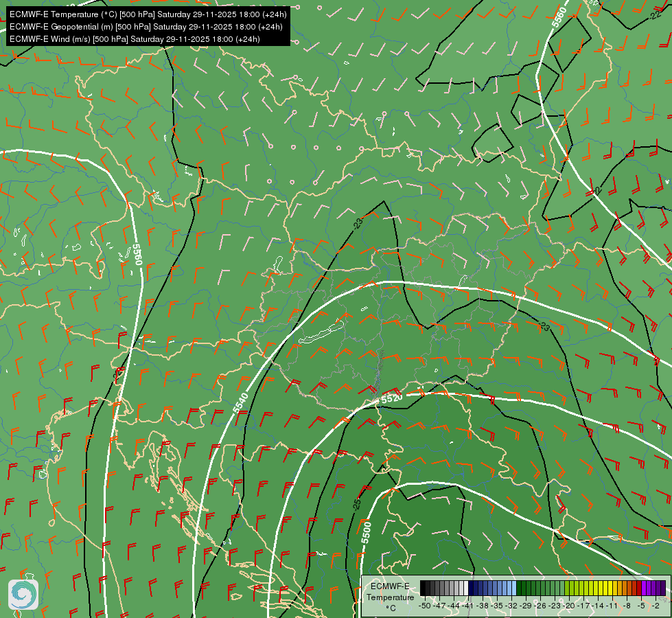The width and height of the screenshot is (672, 618).
Task: Click the -25 isotherm label on the map
Action: (x=357, y=504)
